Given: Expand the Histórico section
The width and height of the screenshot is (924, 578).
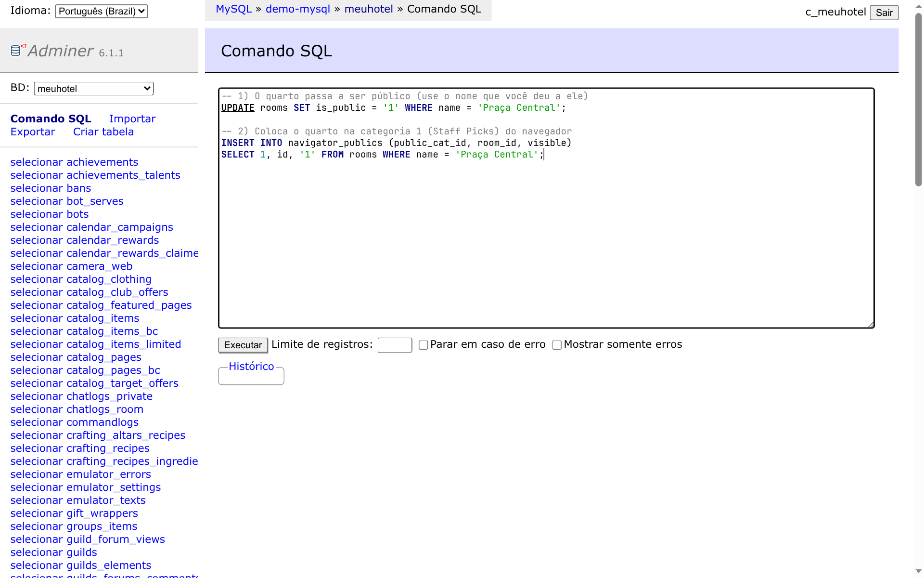Looking at the screenshot, I should (251, 367).
